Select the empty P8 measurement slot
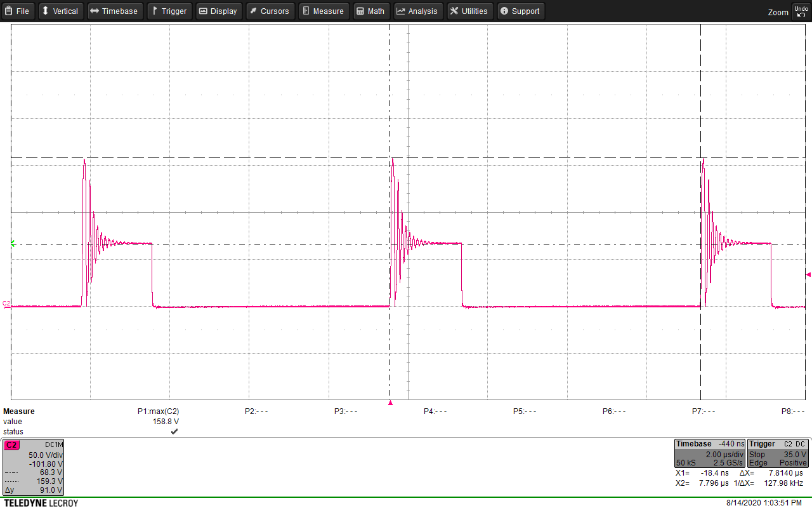The image size is (812, 508). 793,411
